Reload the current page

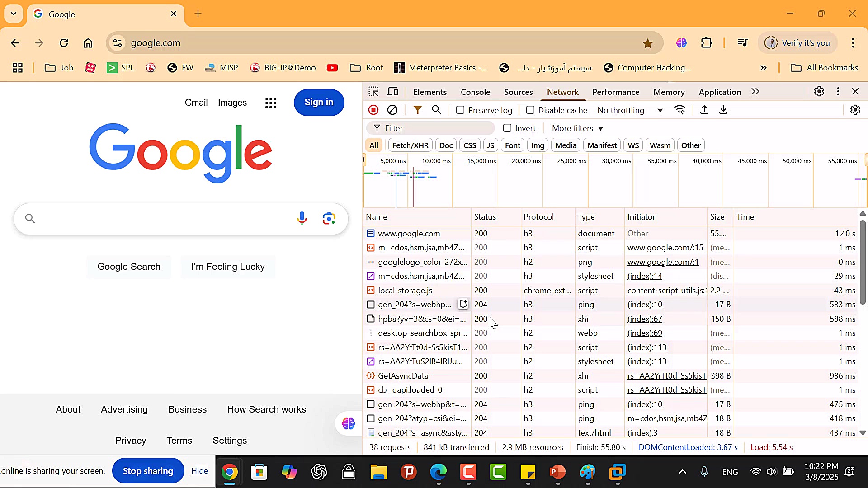(64, 43)
